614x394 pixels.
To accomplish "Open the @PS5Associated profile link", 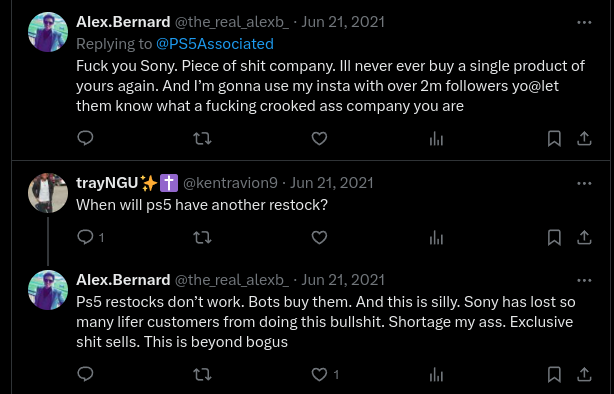I will pos(215,44).
